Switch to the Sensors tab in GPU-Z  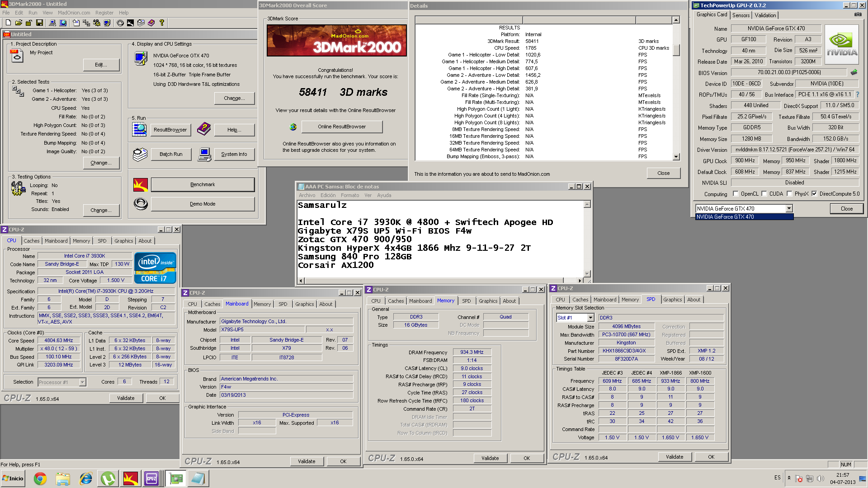[x=741, y=15]
